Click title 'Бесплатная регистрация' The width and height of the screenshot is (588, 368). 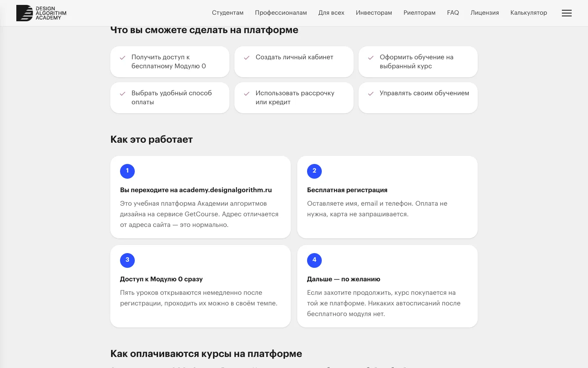pos(347,190)
